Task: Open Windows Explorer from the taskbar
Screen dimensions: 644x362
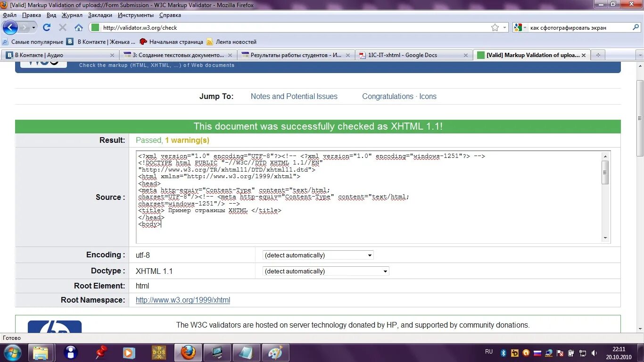Action: [41, 353]
